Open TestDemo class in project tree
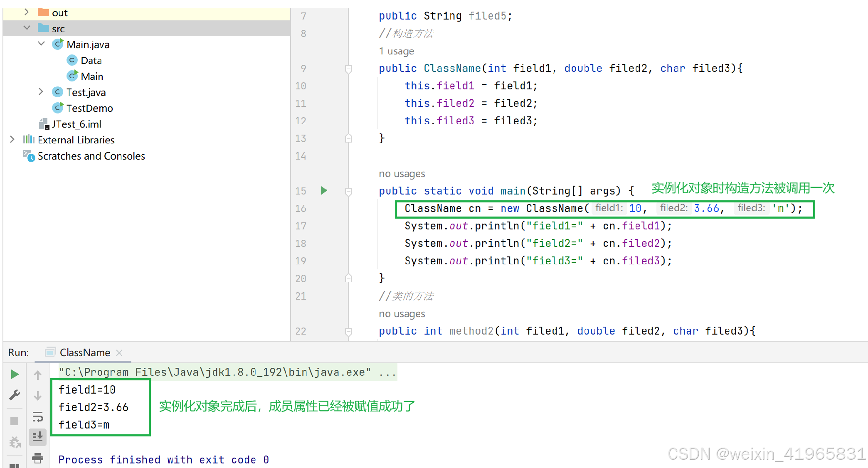The height and width of the screenshot is (468, 868). [x=89, y=108]
